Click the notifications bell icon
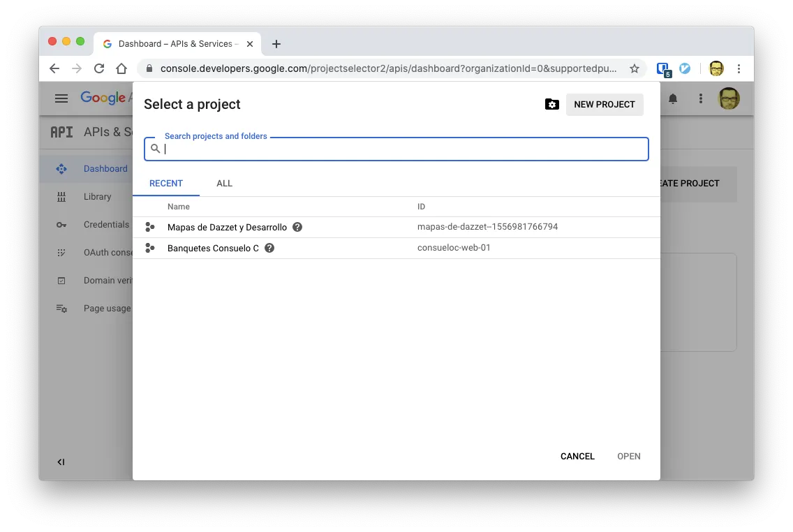The width and height of the screenshot is (793, 532). click(x=673, y=98)
